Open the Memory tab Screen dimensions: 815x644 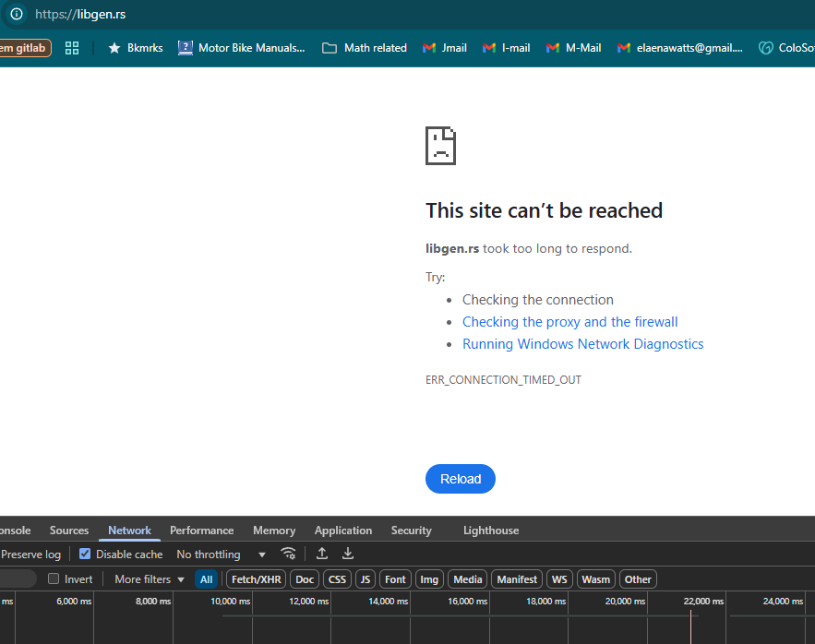click(274, 531)
